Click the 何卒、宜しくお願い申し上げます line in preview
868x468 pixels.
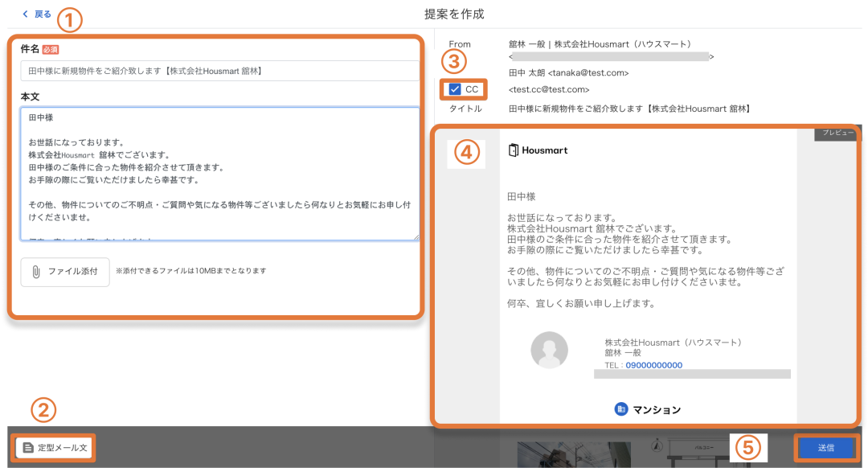coord(581,303)
